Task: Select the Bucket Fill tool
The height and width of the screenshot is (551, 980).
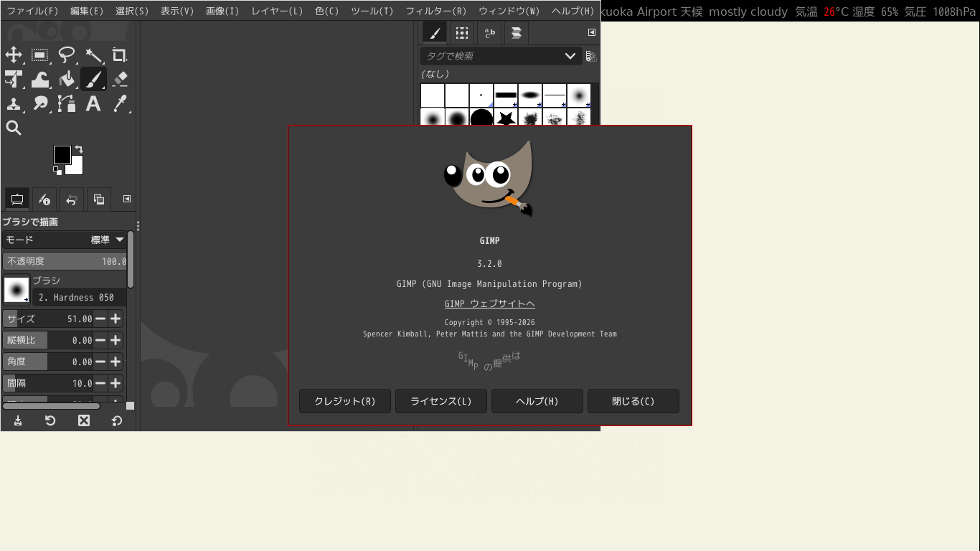Action: tap(67, 79)
